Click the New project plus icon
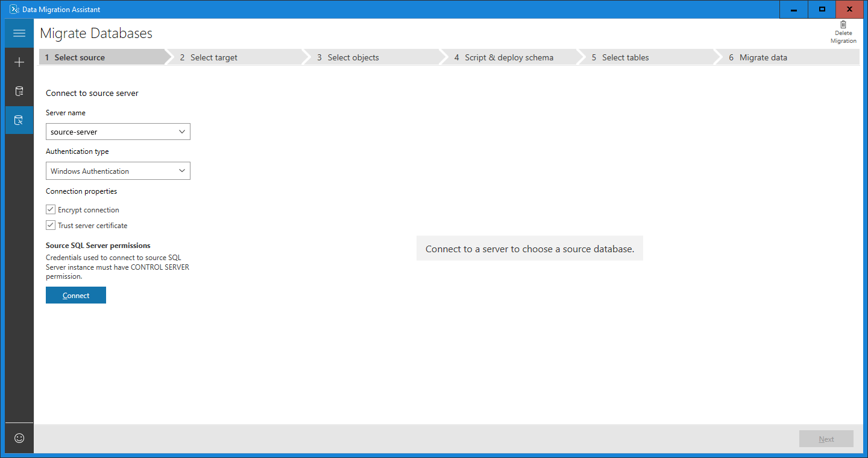This screenshot has width=868, height=458. [19, 62]
